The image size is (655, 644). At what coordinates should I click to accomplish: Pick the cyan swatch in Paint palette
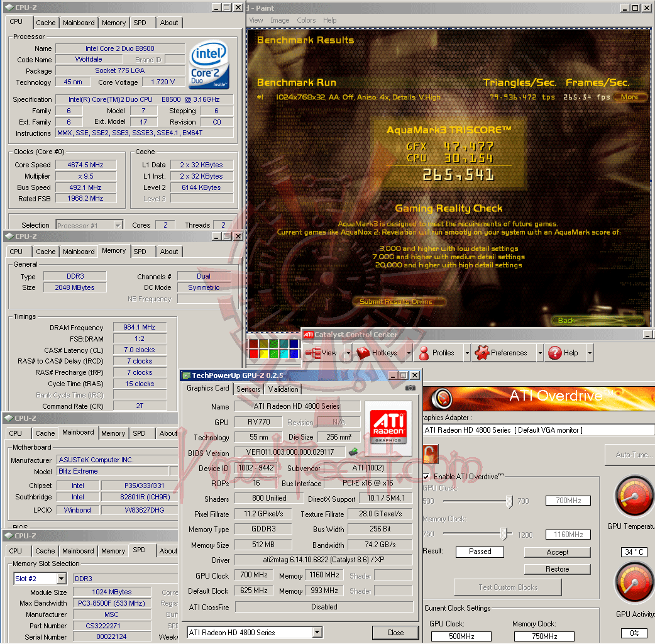pyautogui.click(x=284, y=354)
